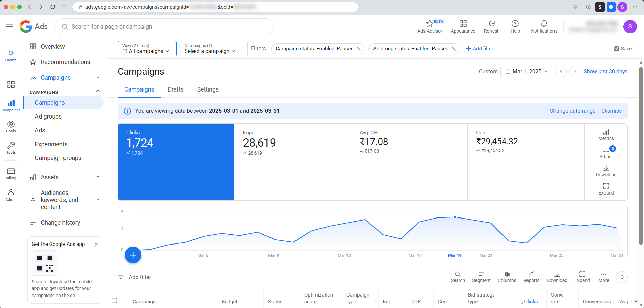Screen dimensions: 644x308
Task: Toggle the table toolbar collapse chevron
Action: (x=622, y=277)
